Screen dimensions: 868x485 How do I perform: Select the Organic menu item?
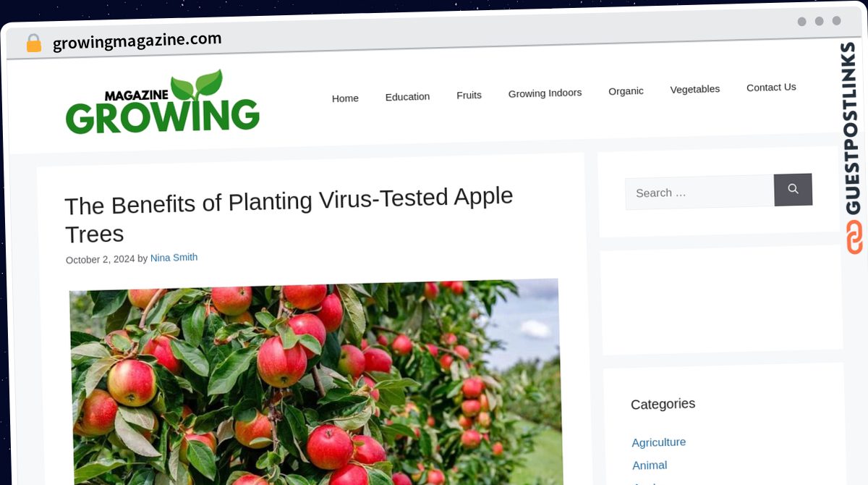[626, 91]
